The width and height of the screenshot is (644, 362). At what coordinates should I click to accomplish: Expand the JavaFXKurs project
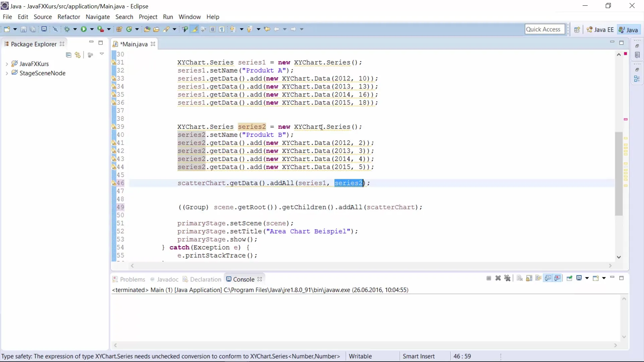coord(7,64)
